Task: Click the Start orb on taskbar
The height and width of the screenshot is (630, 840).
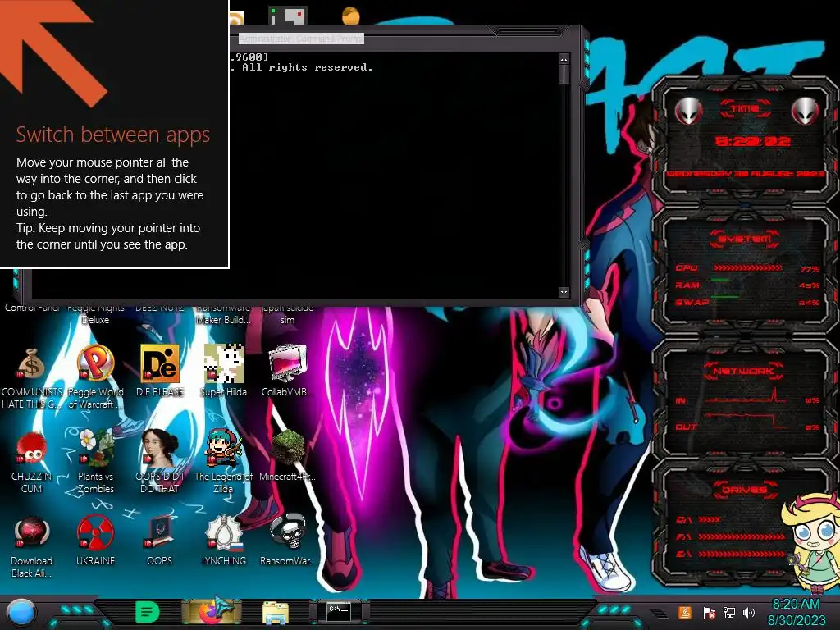Action: tap(21, 613)
